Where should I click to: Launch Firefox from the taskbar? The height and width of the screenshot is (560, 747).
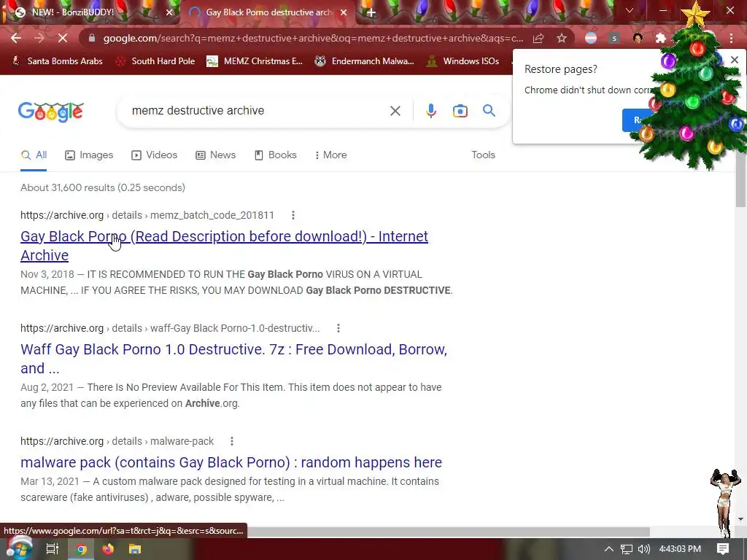pos(108,549)
